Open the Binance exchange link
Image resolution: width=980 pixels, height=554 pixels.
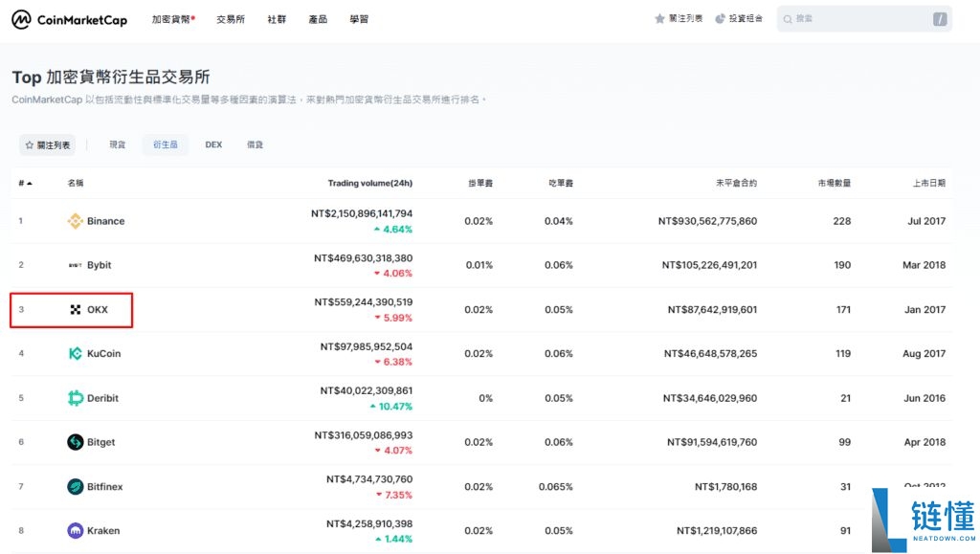[105, 221]
